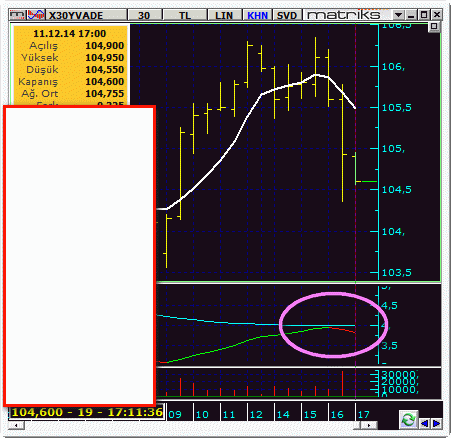451x438 pixels.
Task: Click the horizontal scrollbar right arrow
Action: click(x=369, y=425)
